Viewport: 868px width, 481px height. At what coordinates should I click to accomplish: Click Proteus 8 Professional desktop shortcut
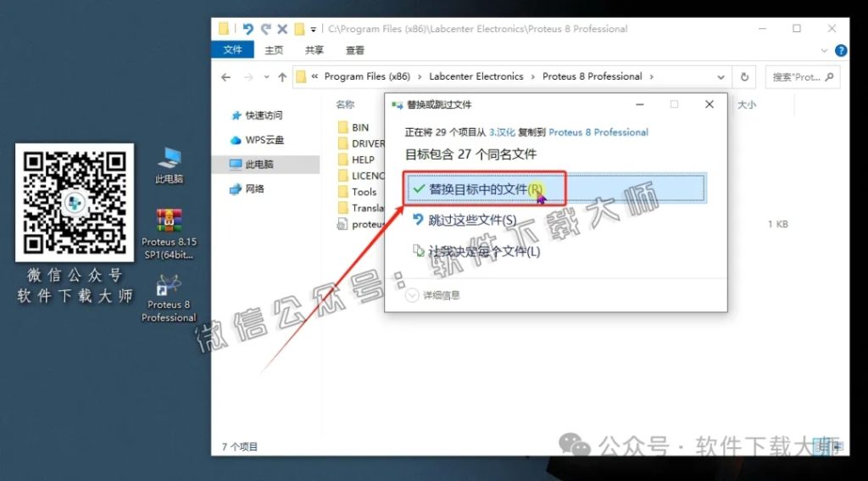(169, 298)
